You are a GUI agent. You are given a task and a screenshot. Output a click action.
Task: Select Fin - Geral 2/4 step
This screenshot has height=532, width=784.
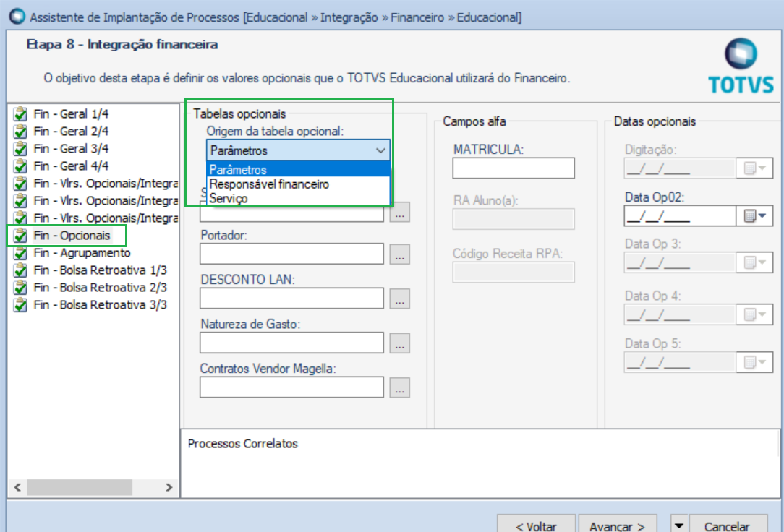71,132
